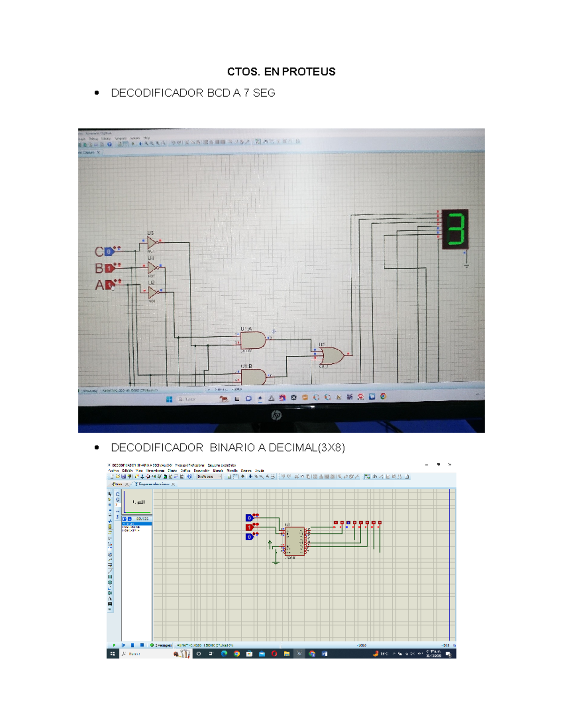
Task: Toggle the middle red logic state showing 1
Action: pos(249,527)
